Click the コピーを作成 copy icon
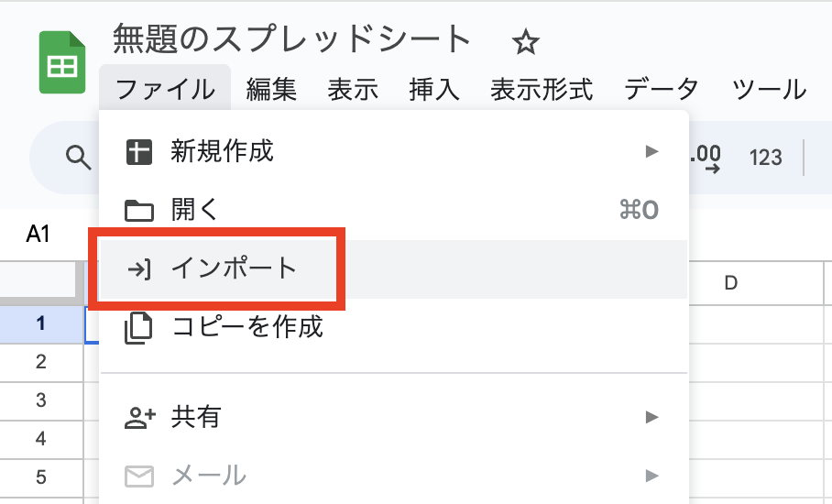The width and height of the screenshot is (832, 504). pos(138,327)
